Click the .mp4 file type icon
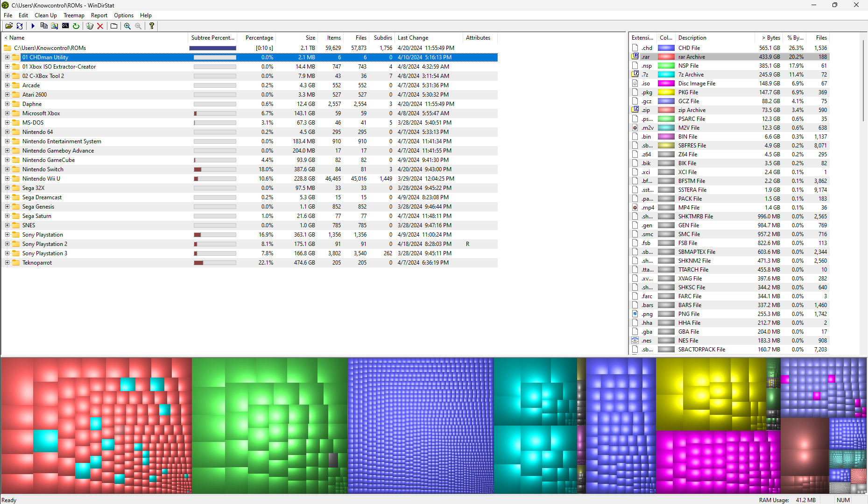Viewport: 868px width, 504px height. pos(635,208)
